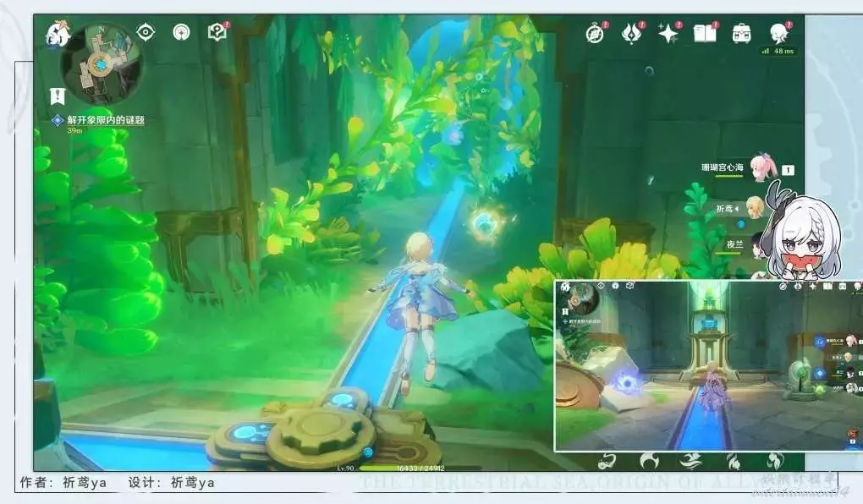Screen dimensions: 863x504
Task: Open the adventurer handbook book icon
Action: pyautogui.click(x=704, y=34)
